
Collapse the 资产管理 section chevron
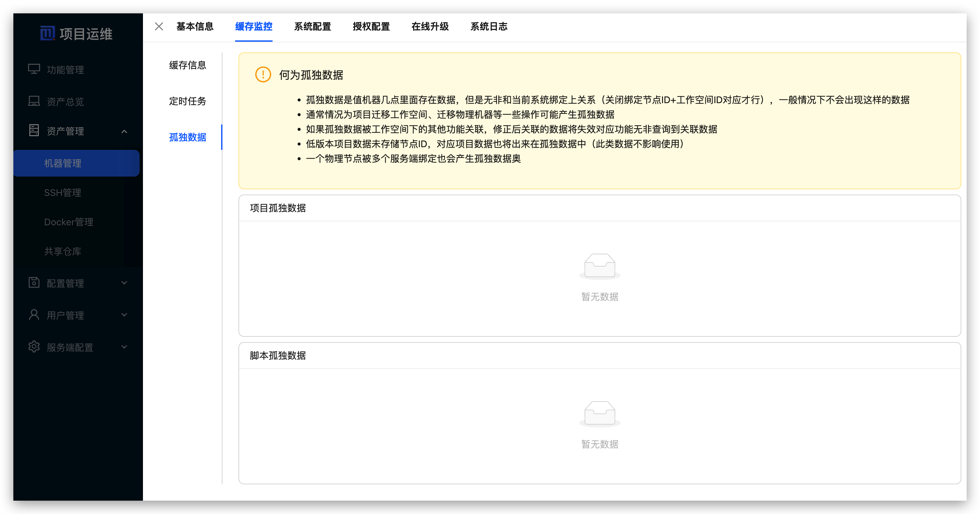124,131
